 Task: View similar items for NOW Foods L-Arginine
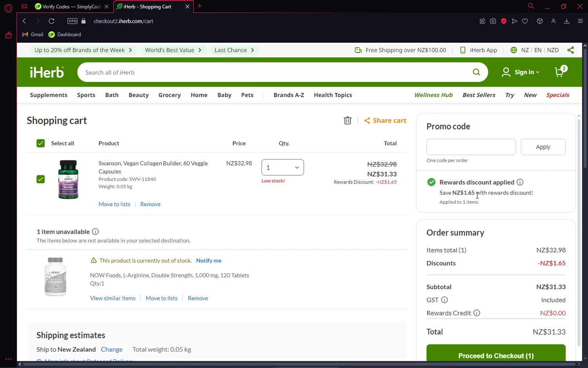[x=113, y=298]
